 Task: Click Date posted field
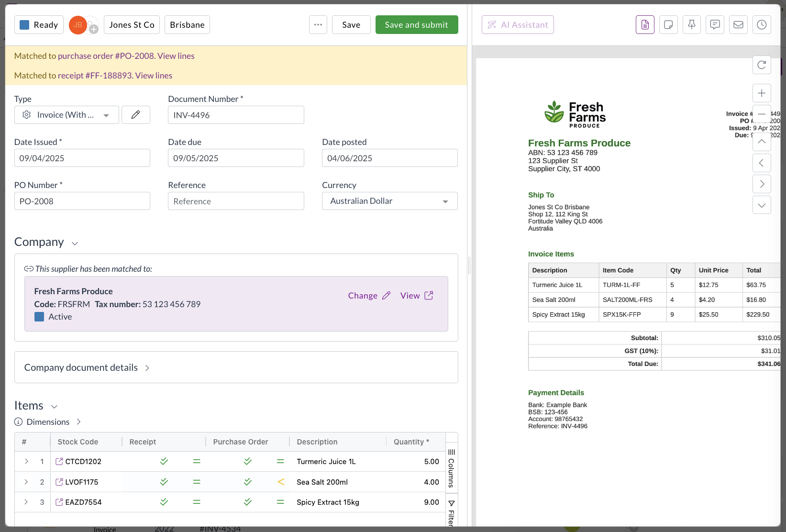click(x=390, y=158)
